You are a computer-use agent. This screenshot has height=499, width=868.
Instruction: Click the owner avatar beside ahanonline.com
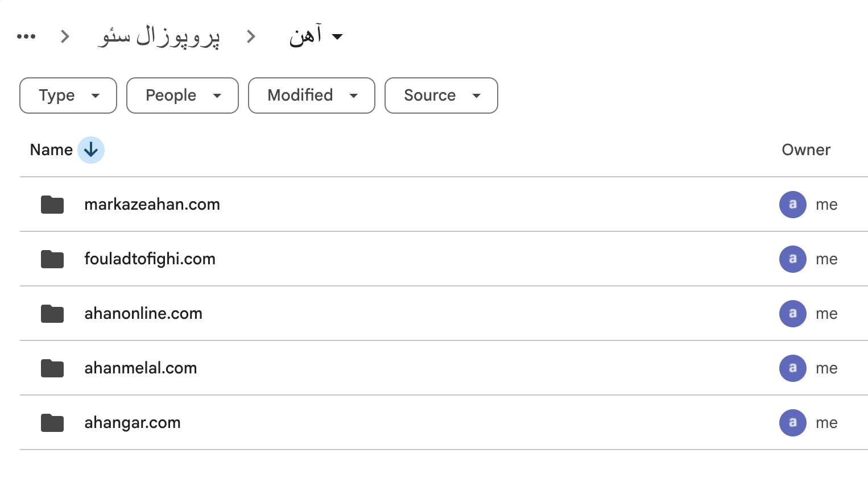click(792, 314)
